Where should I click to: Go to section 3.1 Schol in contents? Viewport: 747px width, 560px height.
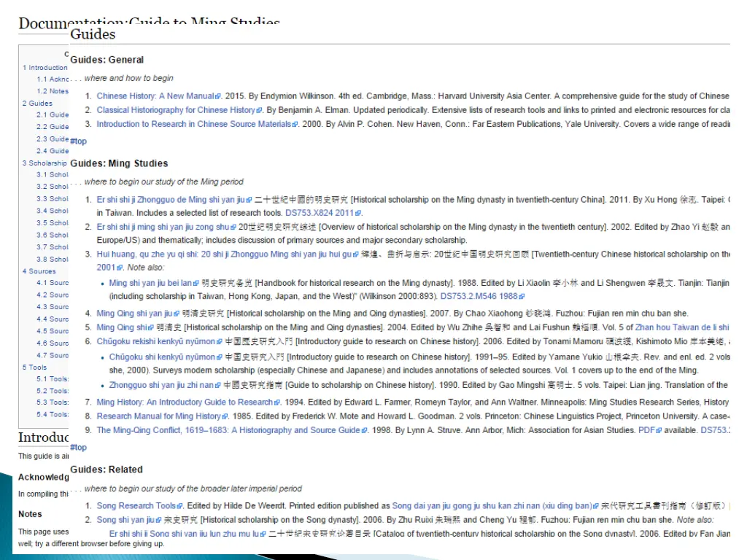tap(53, 175)
